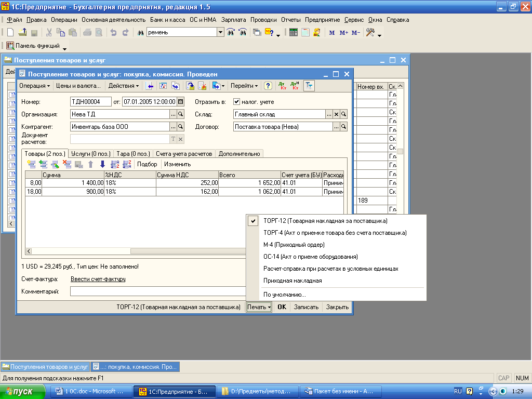Click the Undo arrow icon
The width and height of the screenshot is (532, 399).
click(113, 32)
